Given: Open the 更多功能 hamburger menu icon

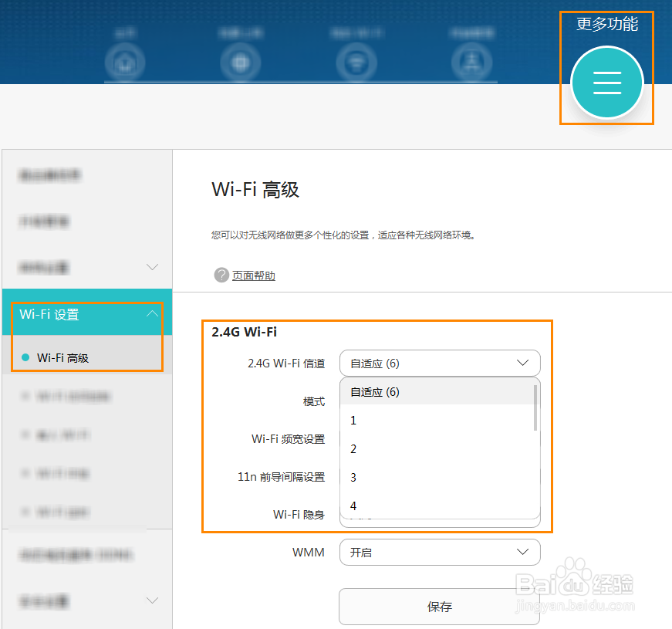Looking at the screenshot, I should pos(606,83).
